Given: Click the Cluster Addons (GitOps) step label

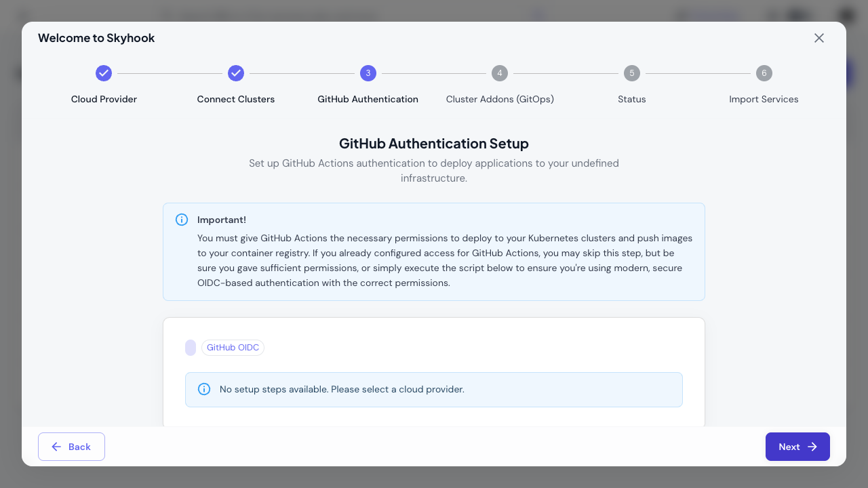Looking at the screenshot, I should [500, 99].
